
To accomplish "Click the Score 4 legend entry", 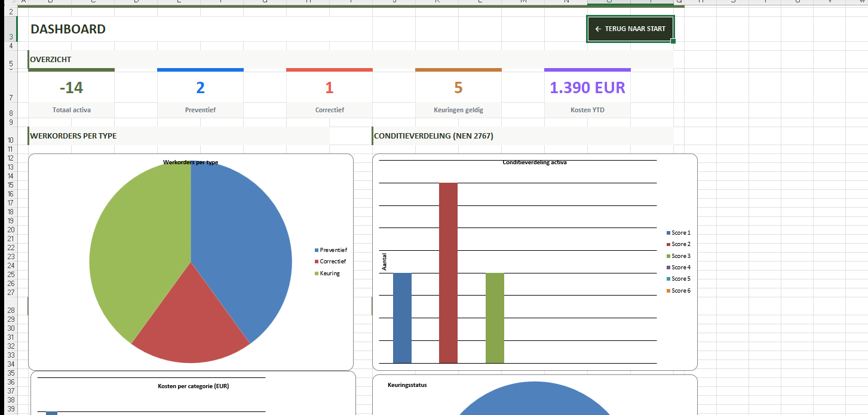I will (x=680, y=268).
